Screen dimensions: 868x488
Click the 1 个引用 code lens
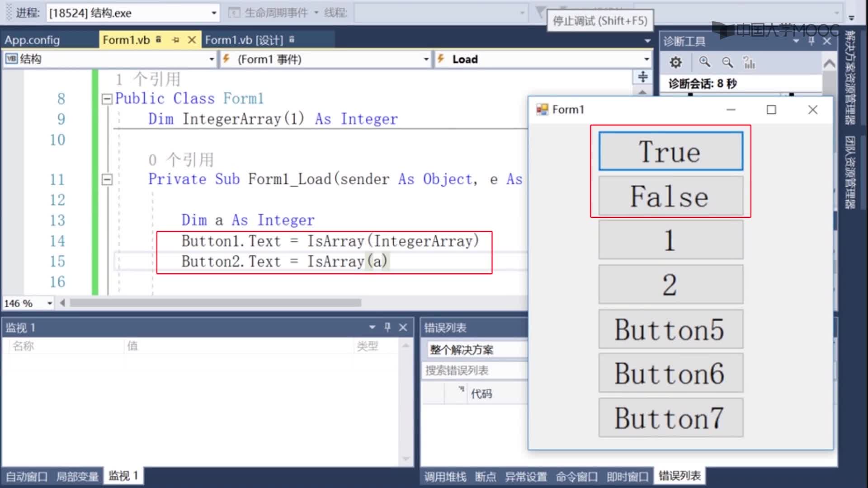(148, 80)
